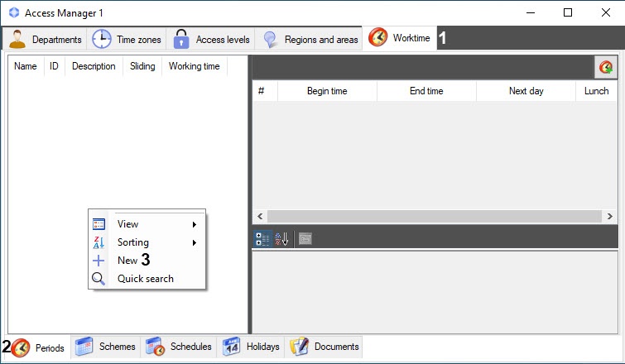Click the Lunch column header
Viewport: 625px width, 364px height.
point(596,91)
